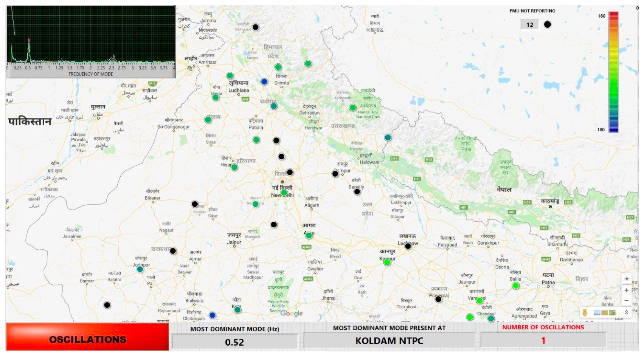Click the KOLDAM NTPC location field

click(x=389, y=341)
